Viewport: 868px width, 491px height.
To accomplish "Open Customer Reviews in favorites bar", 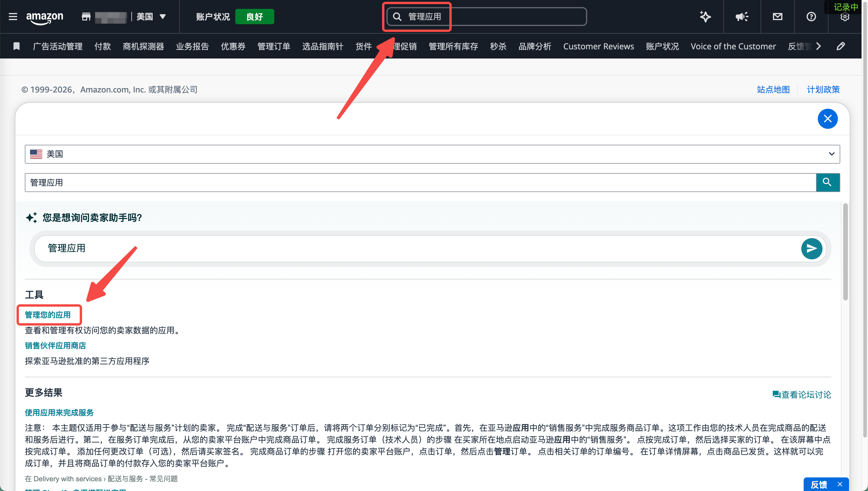I will [598, 47].
